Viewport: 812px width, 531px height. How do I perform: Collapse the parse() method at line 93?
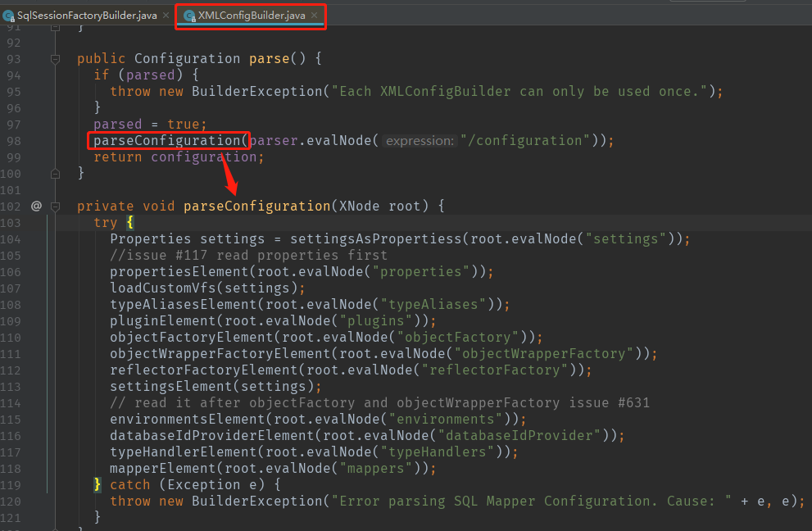pos(56,59)
